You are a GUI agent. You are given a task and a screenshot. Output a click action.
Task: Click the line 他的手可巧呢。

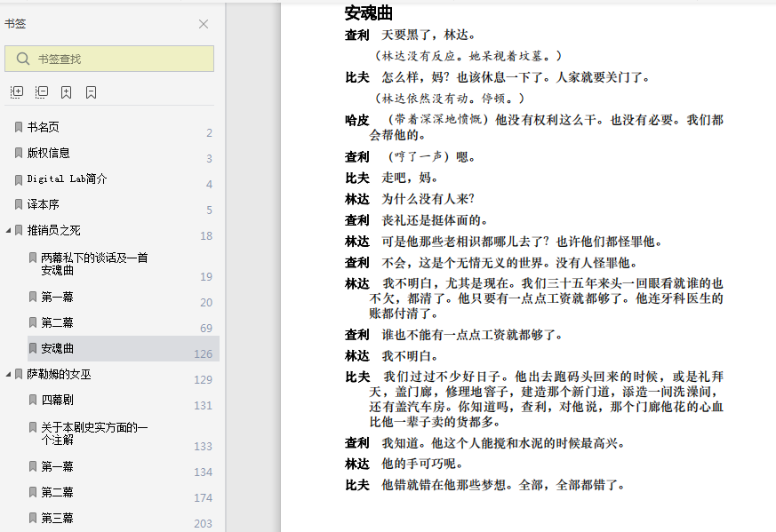pos(422,464)
